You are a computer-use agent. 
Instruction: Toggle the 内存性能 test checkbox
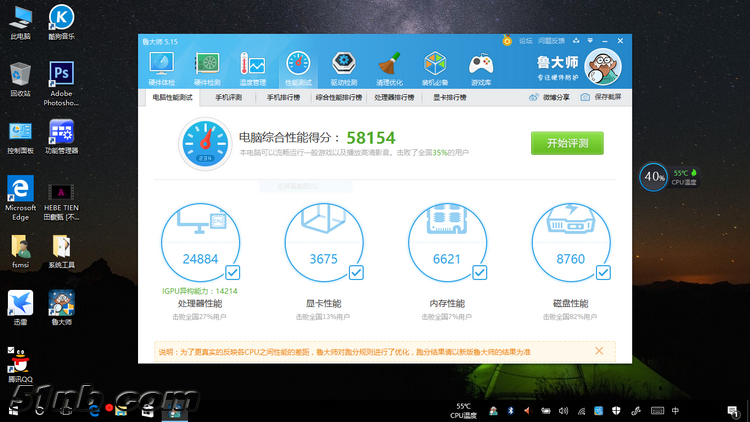point(479,272)
